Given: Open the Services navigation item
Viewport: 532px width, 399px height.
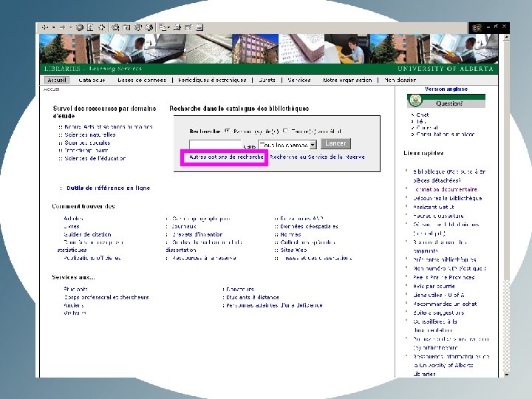Looking at the screenshot, I should [x=299, y=80].
